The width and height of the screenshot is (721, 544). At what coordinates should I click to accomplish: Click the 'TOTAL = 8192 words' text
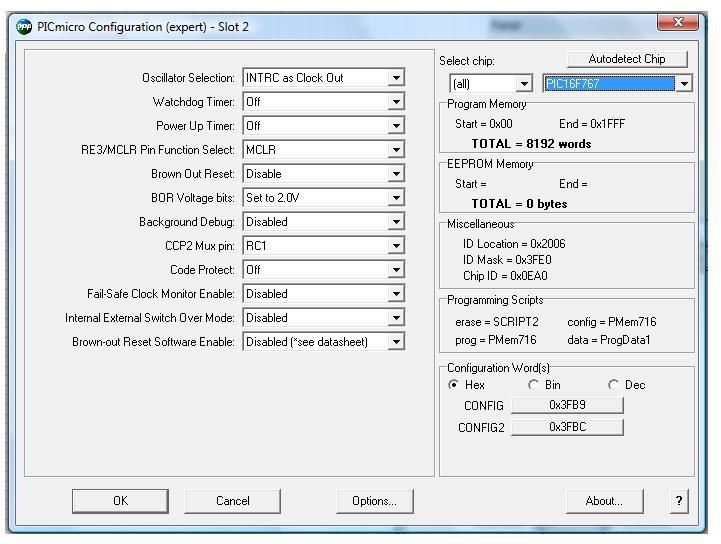(531, 144)
